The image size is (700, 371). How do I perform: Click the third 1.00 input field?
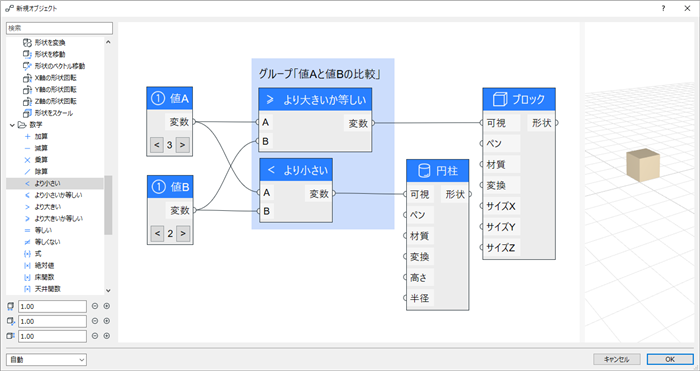[52, 336]
